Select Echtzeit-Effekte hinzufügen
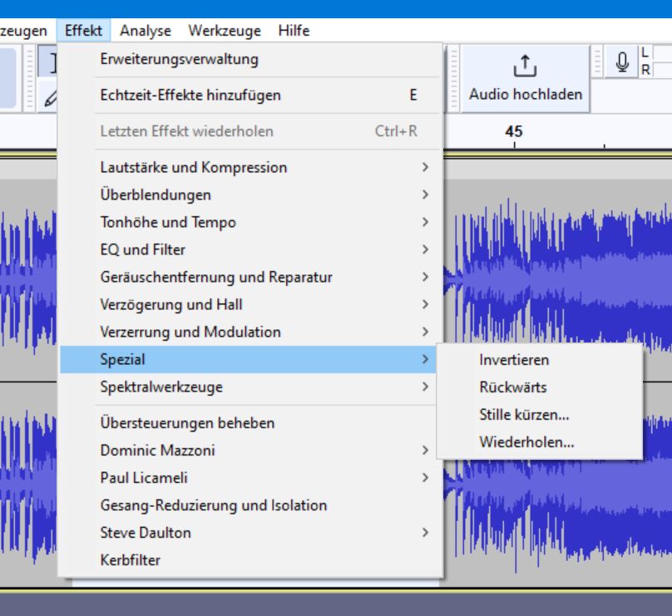This screenshot has height=616, width=672. (190, 95)
